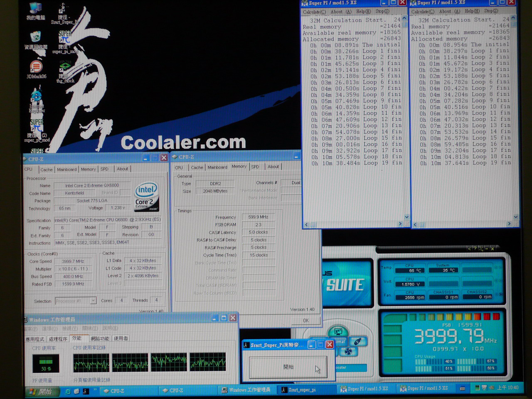Screen dimensions: 532x399
Task: Select the 處理程序 tab in Task Manager
Action: pyautogui.click(x=58, y=339)
